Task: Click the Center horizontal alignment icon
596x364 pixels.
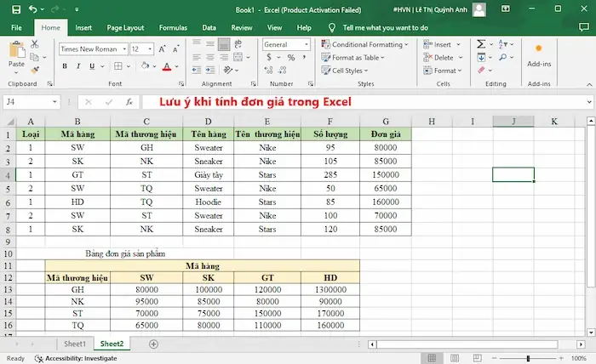Action: tap(209, 57)
